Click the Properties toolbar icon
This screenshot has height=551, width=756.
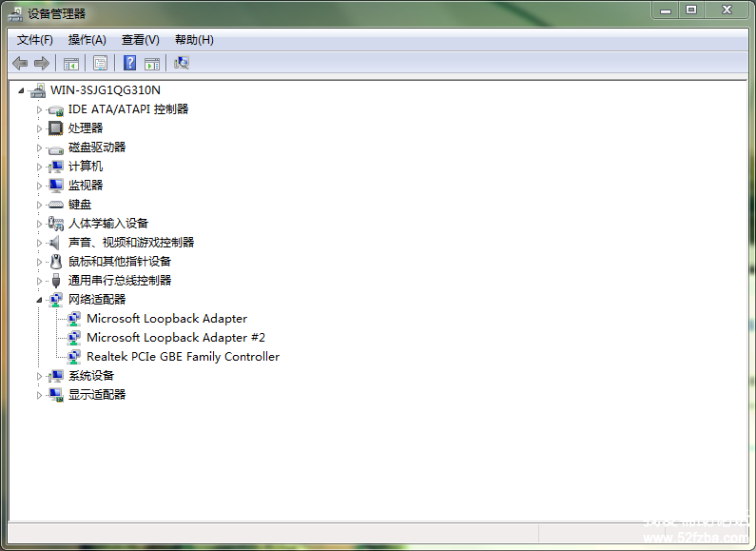(100, 63)
